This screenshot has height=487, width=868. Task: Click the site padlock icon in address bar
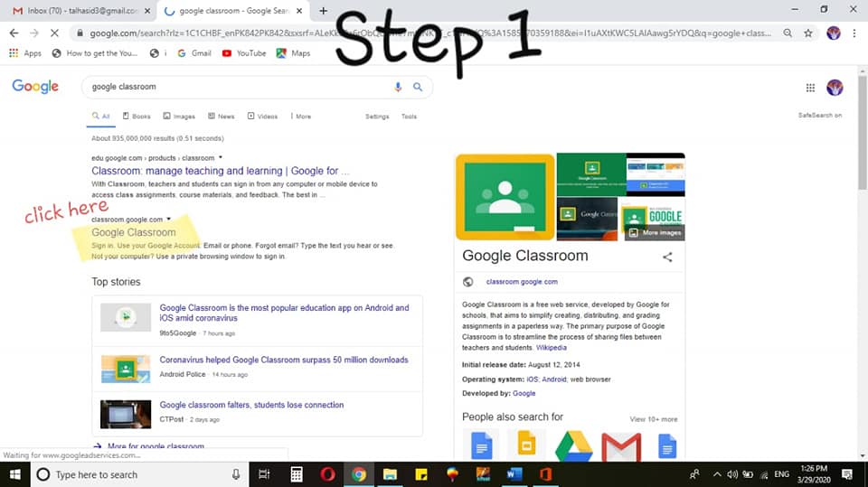(80, 33)
